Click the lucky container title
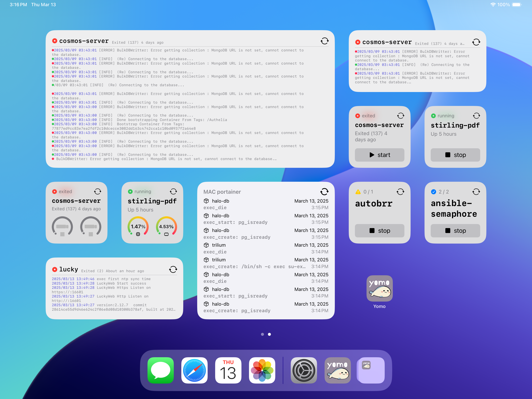Screen dimensions: 532x399 tap(69, 269)
